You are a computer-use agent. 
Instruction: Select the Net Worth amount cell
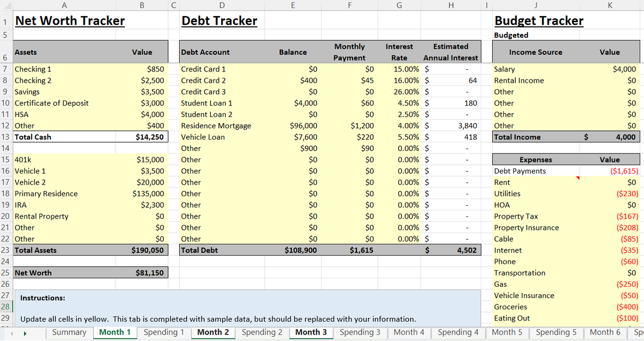point(142,272)
